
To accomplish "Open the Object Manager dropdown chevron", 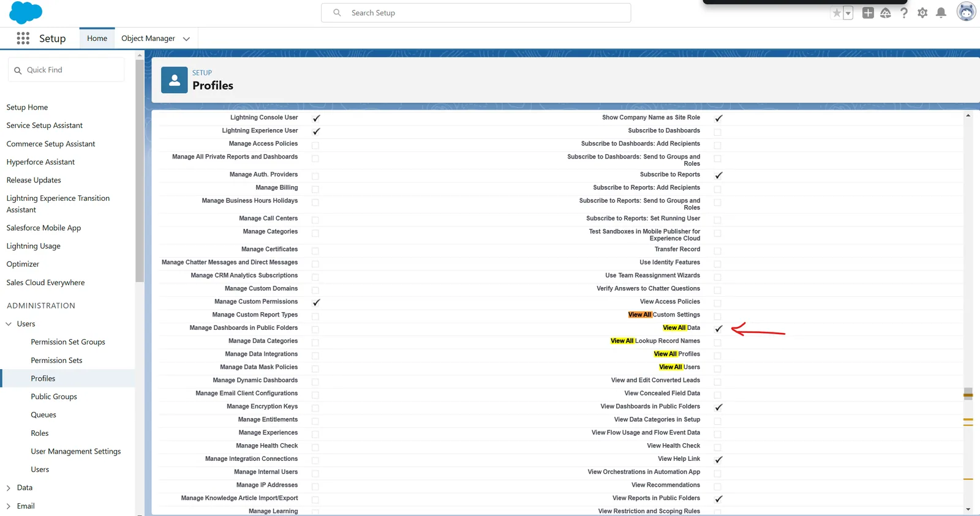I will 186,39.
